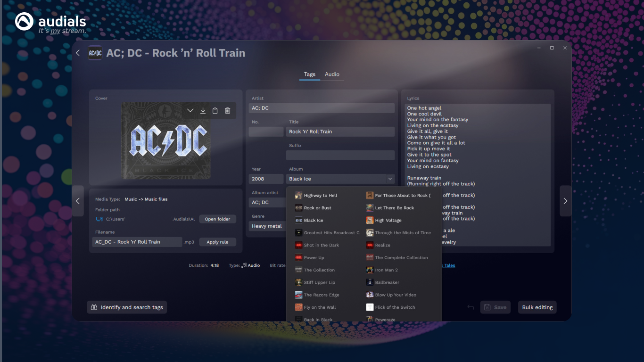Start Identify and search tags
Viewport: 644px width, 362px height.
pyautogui.click(x=126, y=307)
